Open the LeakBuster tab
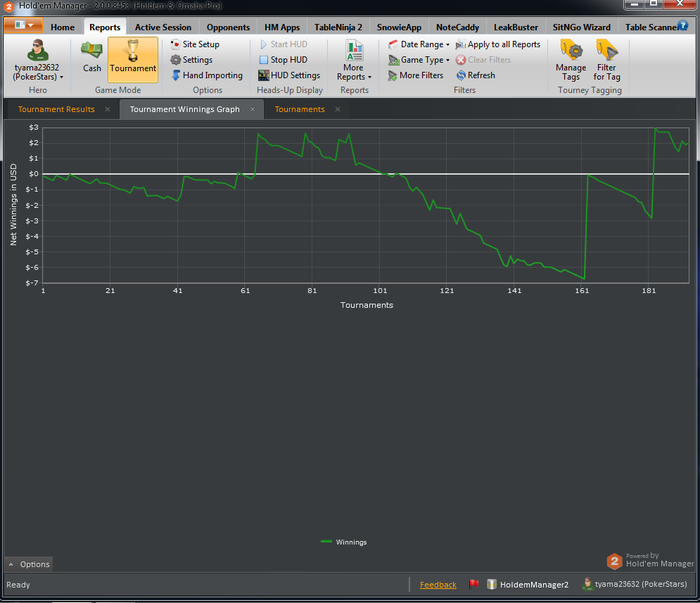 pos(516,27)
